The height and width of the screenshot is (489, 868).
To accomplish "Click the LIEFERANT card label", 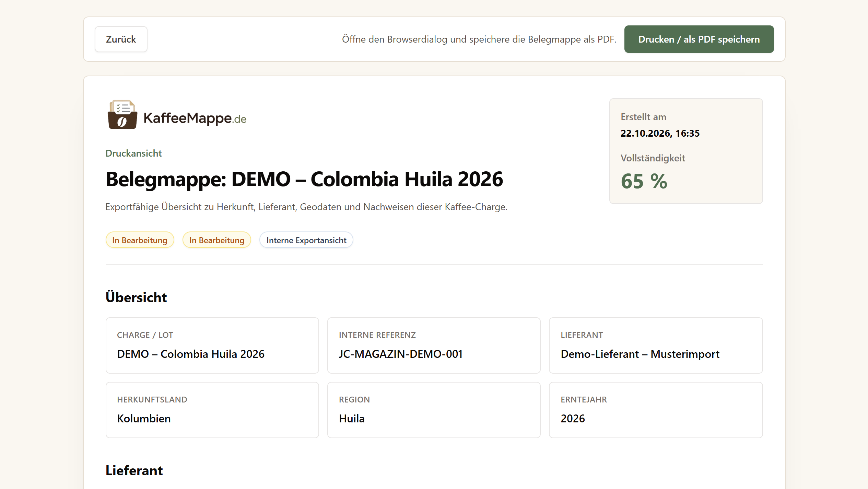I will 582,335.
